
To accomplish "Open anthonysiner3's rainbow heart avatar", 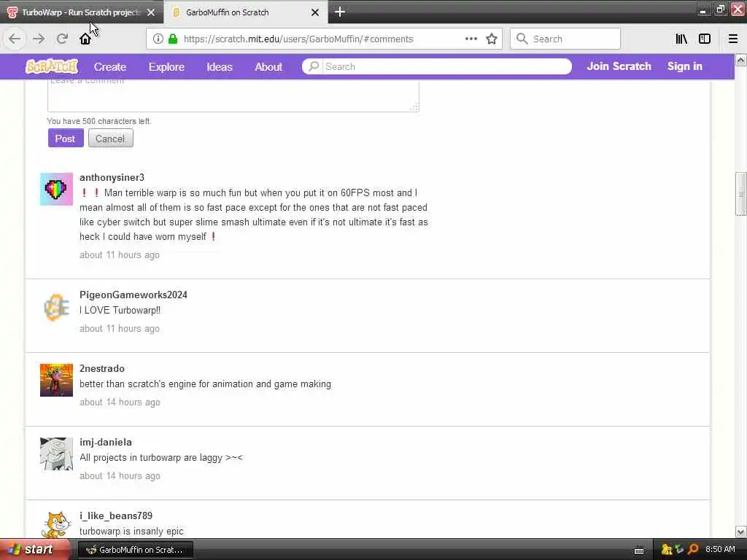I will click(x=56, y=189).
